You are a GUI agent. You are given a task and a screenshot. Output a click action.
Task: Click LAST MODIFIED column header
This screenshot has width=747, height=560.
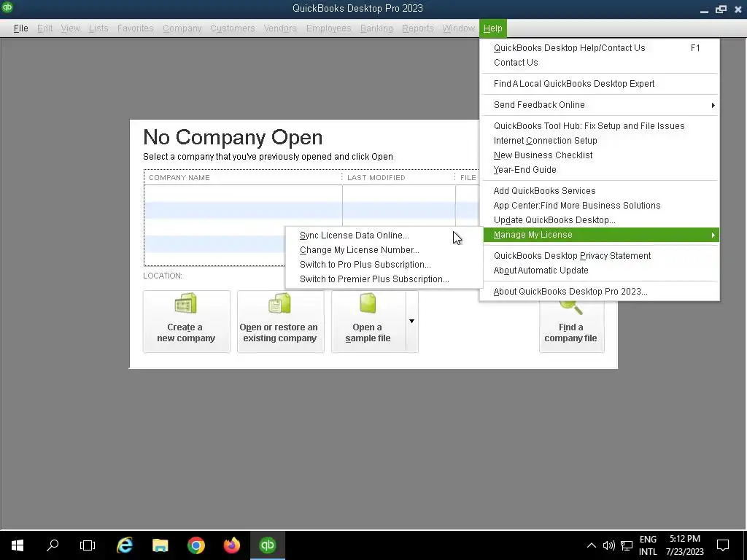[x=399, y=178]
